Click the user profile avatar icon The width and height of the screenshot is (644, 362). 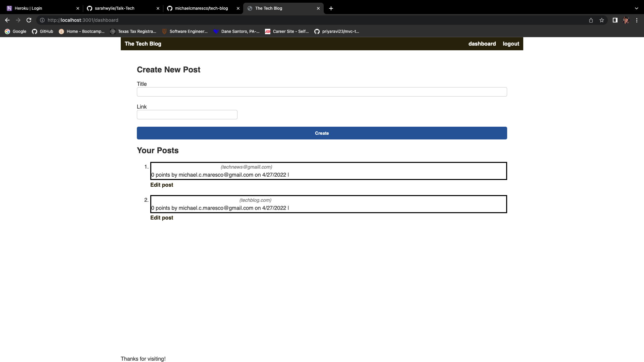tap(626, 20)
